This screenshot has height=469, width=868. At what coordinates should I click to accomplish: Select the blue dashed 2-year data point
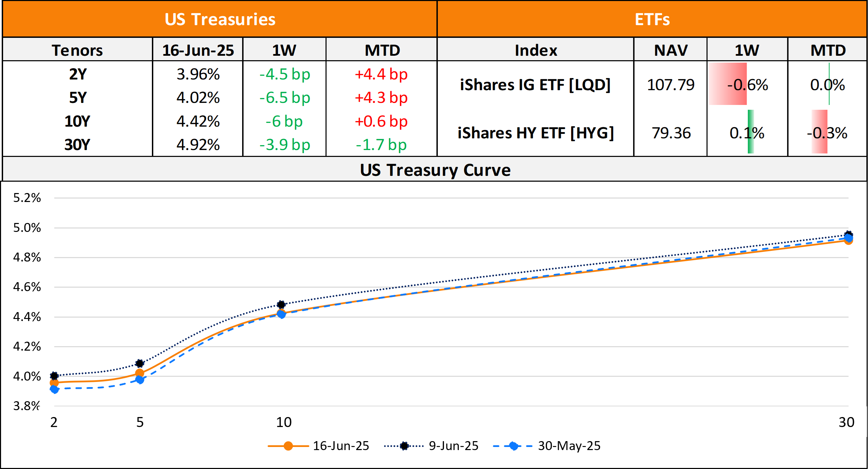point(54,389)
